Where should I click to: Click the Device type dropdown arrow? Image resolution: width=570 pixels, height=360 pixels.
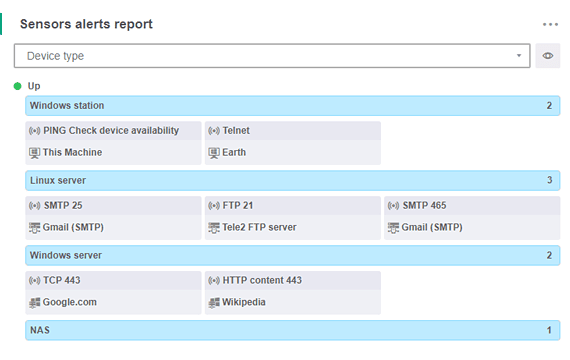(x=519, y=56)
